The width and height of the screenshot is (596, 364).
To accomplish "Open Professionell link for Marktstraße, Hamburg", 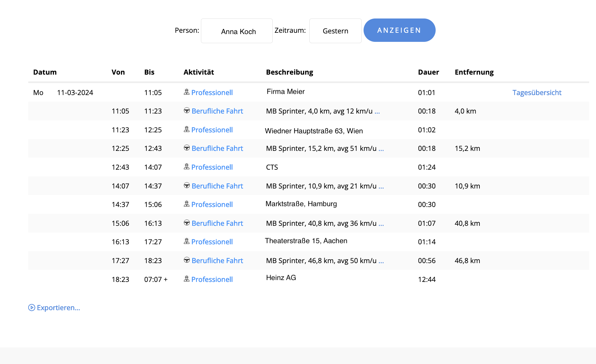I will click(x=212, y=204).
